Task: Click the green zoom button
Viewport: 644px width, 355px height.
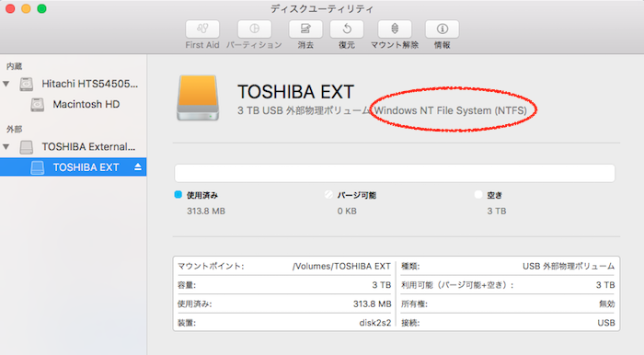Action: coord(41,8)
